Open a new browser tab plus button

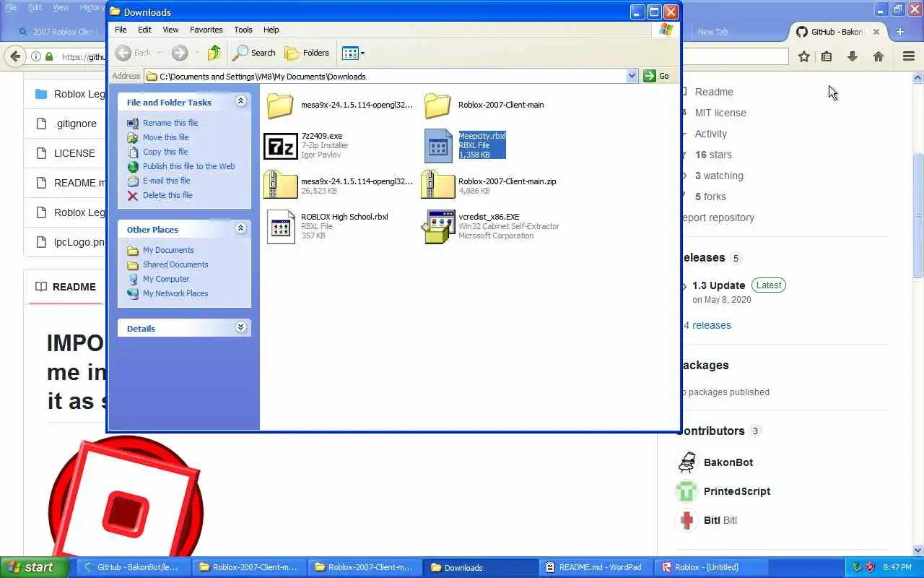click(x=900, y=32)
